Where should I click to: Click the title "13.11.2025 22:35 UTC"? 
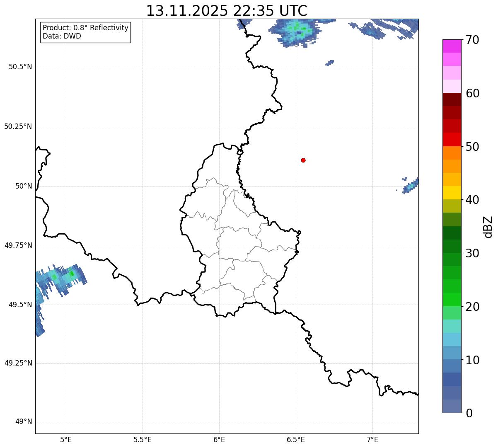coord(227,11)
